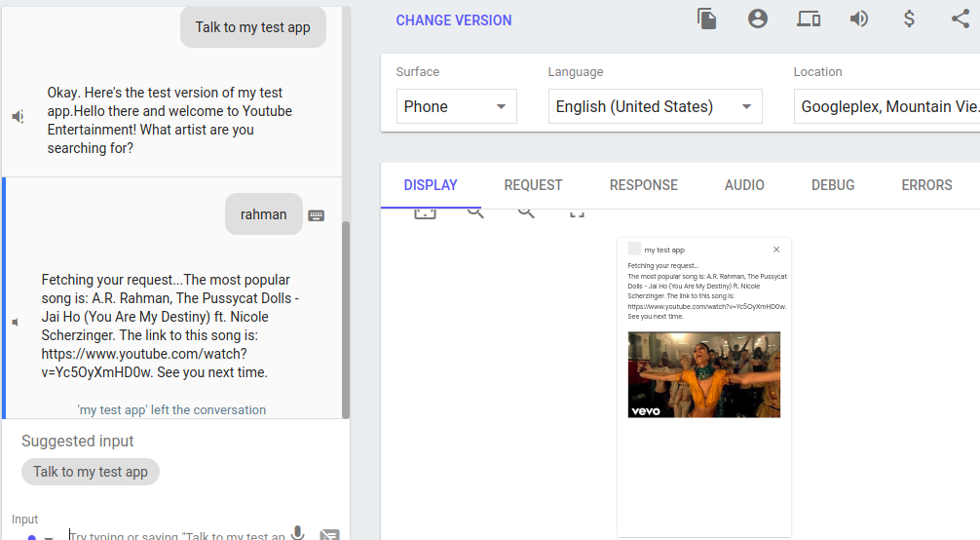This screenshot has width=980, height=540.
Task: Click the Input text field placeholder
Action: click(x=177, y=536)
